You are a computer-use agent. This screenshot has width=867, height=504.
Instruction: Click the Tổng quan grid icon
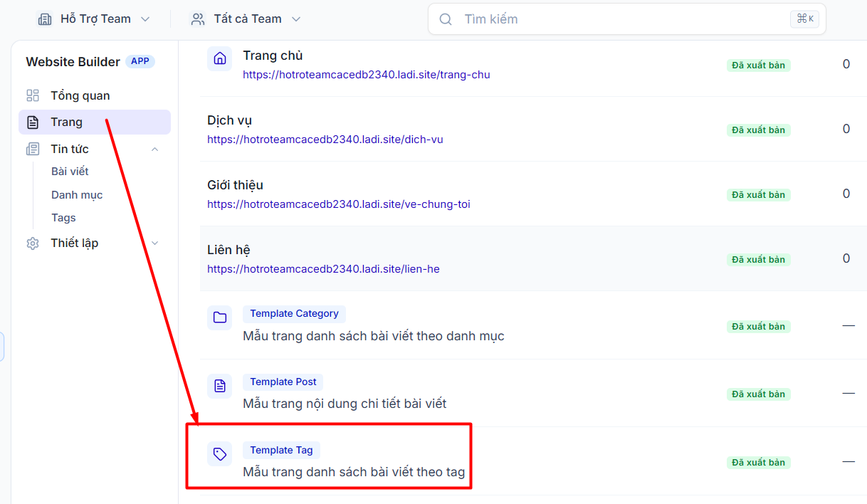33,95
